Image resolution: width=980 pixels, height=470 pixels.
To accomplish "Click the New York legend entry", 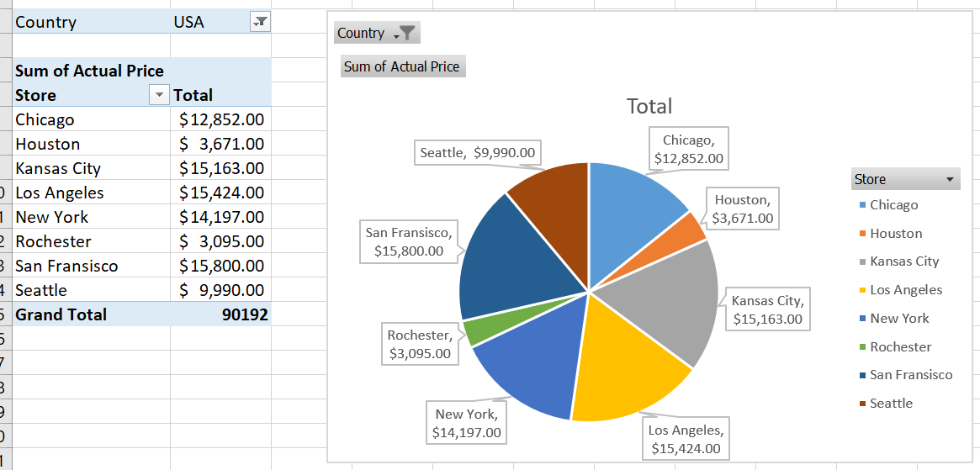I will (x=894, y=319).
